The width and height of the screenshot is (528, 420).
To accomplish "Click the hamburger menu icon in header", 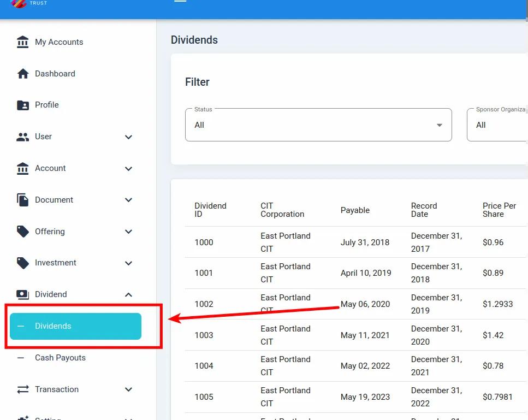I will (180, 2).
